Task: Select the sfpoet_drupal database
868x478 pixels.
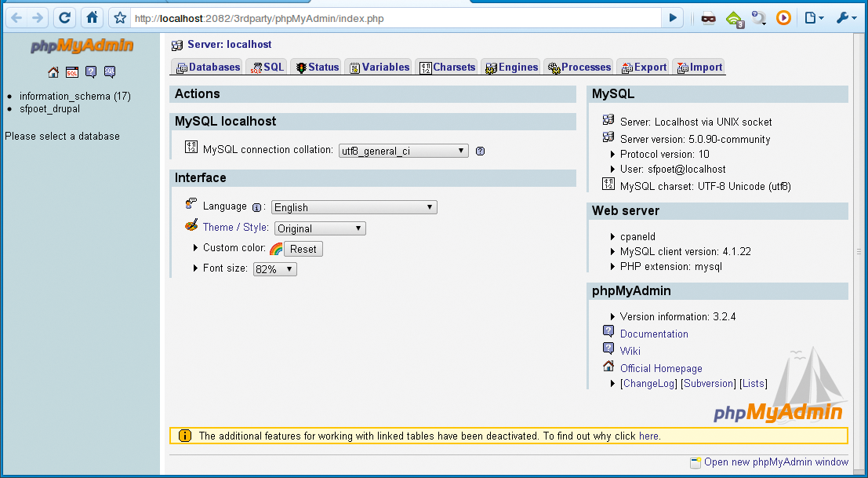Action: pos(50,109)
